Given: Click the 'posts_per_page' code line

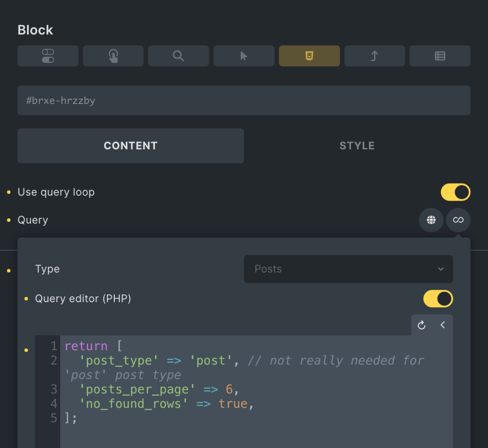Looking at the screenshot, I should click(159, 389).
